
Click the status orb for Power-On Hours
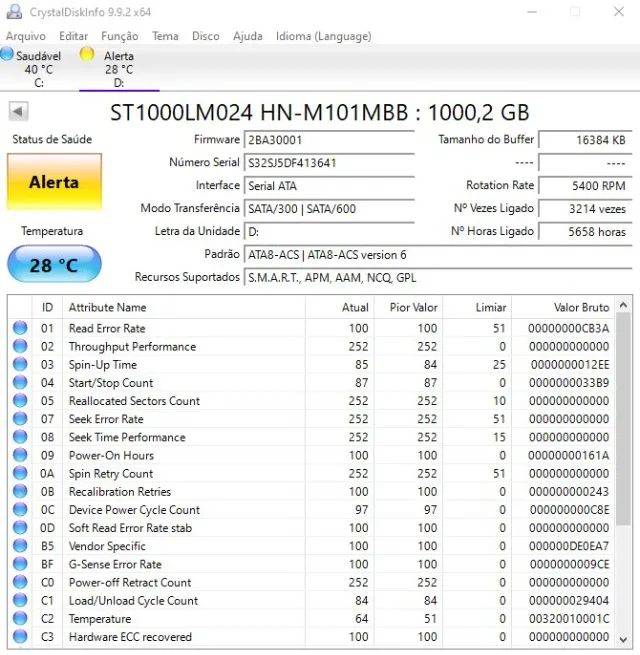(x=20, y=455)
